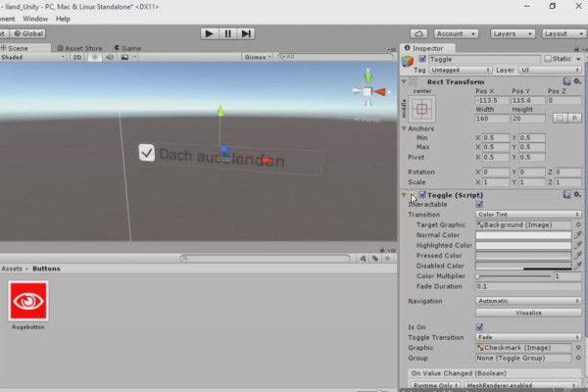Image resolution: width=588 pixels, height=392 pixels.
Task: Click the Navigation Visualize button
Action: 528,313
